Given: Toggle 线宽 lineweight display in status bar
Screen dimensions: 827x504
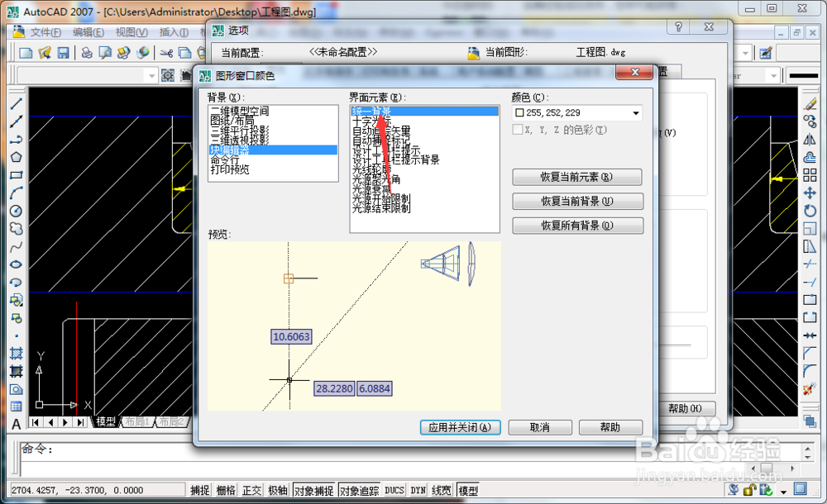Looking at the screenshot, I should (x=442, y=491).
